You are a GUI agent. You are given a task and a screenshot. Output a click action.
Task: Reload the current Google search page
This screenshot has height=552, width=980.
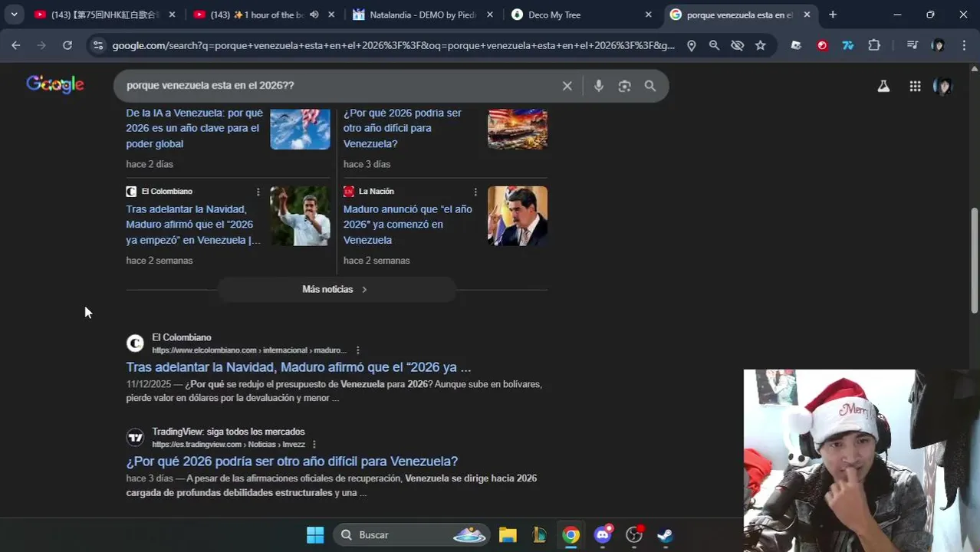tap(67, 45)
